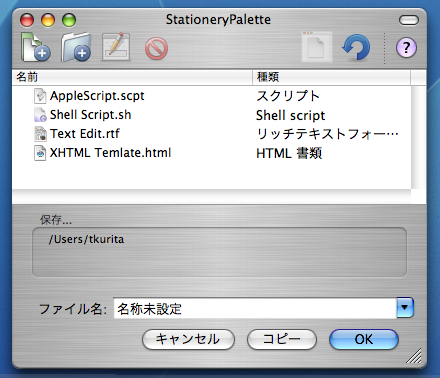440x378 pixels.
Task: Click the Shell script kind cell
Action: [290, 116]
